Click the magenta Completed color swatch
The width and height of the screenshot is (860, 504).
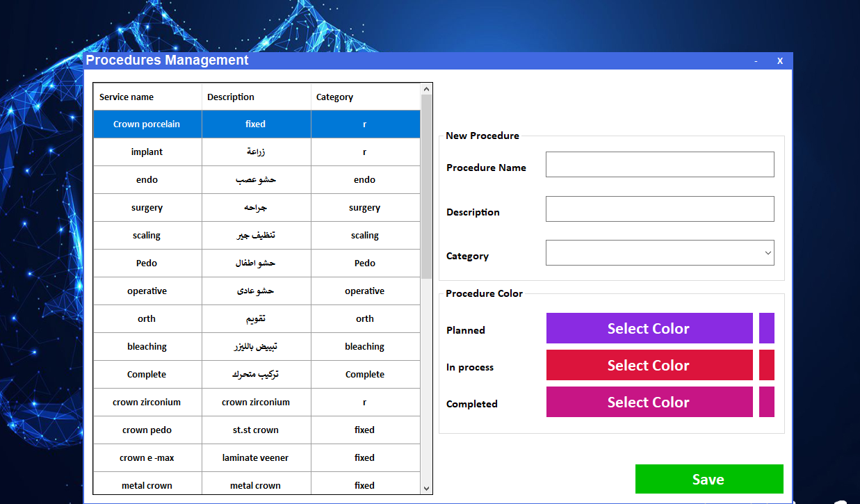pyautogui.click(x=767, y=402)
